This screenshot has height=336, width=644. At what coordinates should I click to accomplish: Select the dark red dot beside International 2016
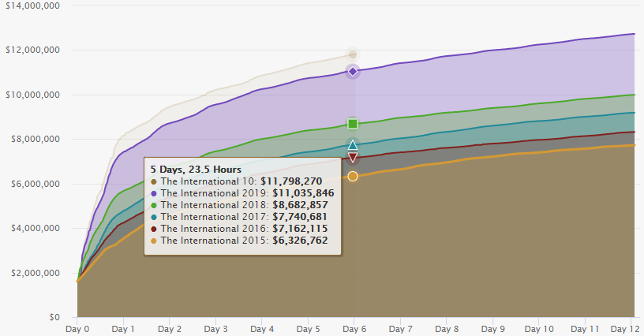[154, 229]
